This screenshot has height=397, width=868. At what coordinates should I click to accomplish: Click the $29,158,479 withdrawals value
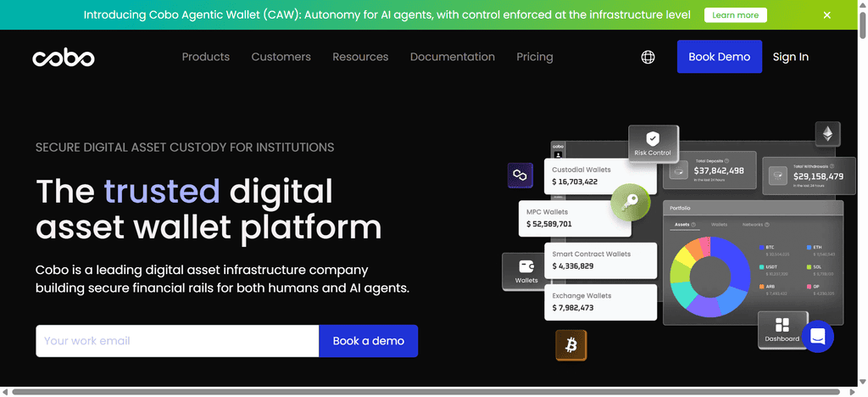click(x=818, y=176)
